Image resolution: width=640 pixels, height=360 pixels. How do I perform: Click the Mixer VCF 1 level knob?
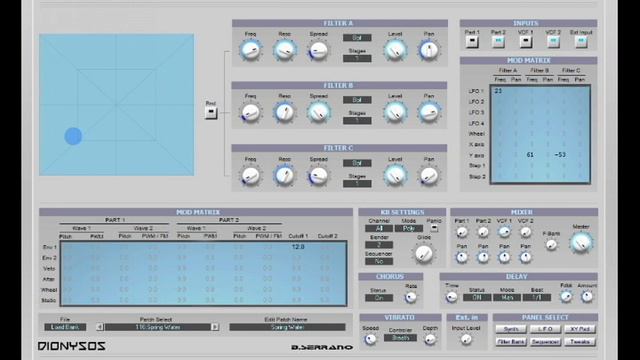(x=504, y=232)
